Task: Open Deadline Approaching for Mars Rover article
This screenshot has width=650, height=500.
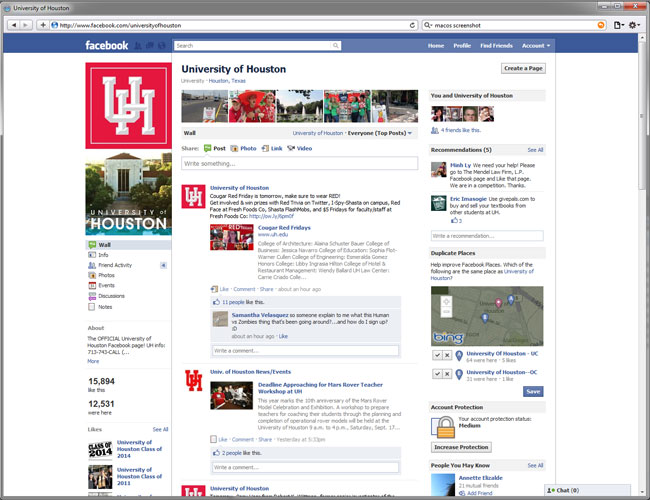Action: click(320, 388)
